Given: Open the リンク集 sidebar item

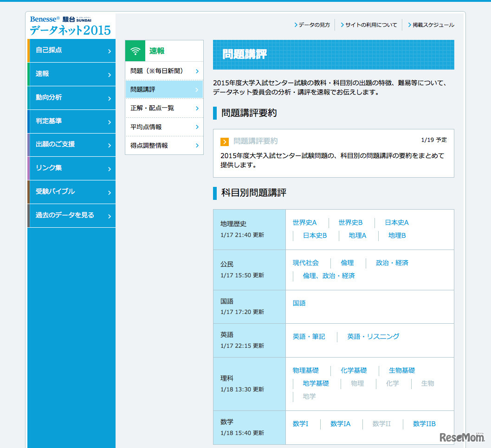Looking at the screenshot, I should (x=71, y=168).
